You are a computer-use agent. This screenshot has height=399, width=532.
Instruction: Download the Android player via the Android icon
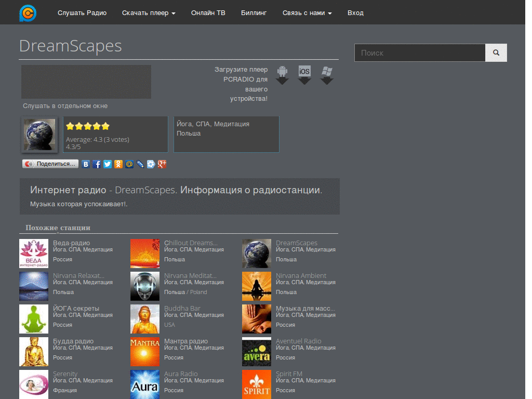pos(282,75)
